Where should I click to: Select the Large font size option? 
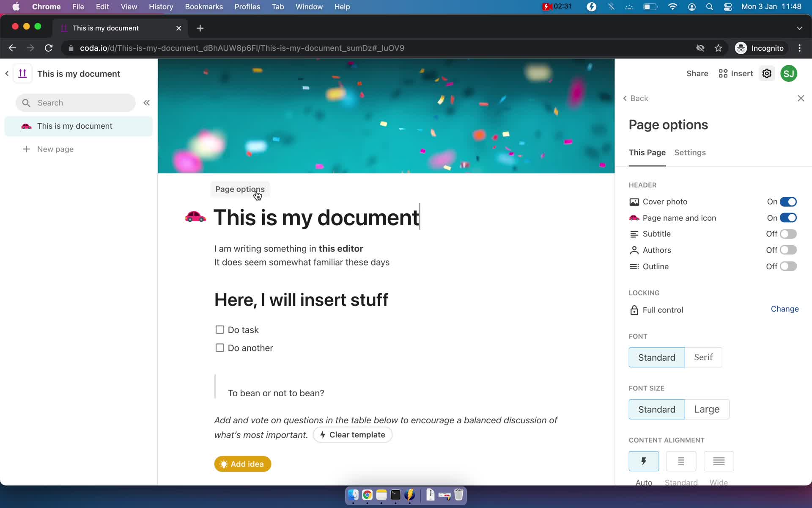tap(706, 409)
